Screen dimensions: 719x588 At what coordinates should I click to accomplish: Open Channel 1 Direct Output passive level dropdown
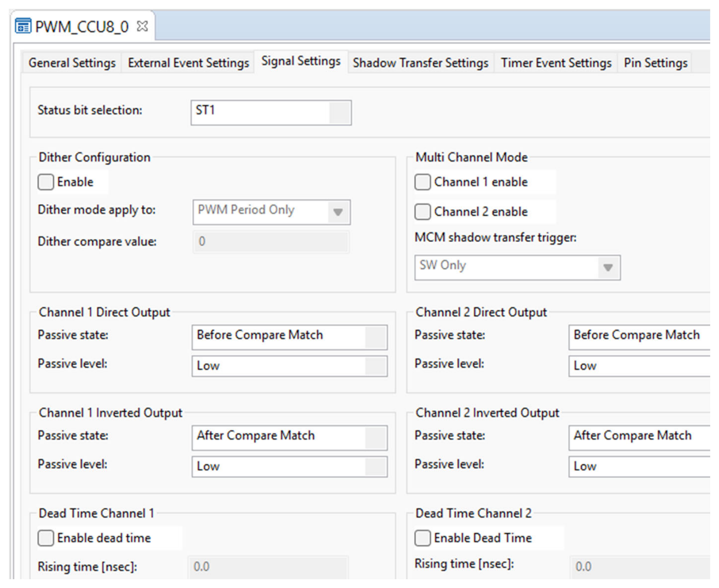click(289, 366)
